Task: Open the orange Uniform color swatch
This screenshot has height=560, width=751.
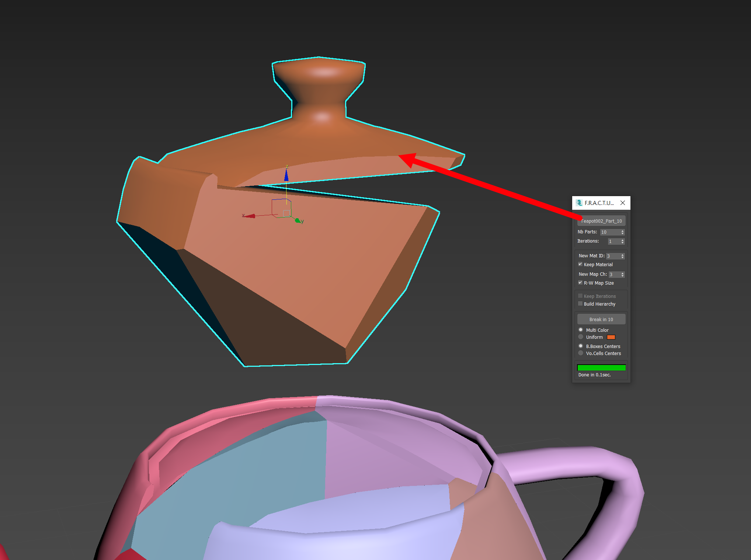Action: (611, 337)
